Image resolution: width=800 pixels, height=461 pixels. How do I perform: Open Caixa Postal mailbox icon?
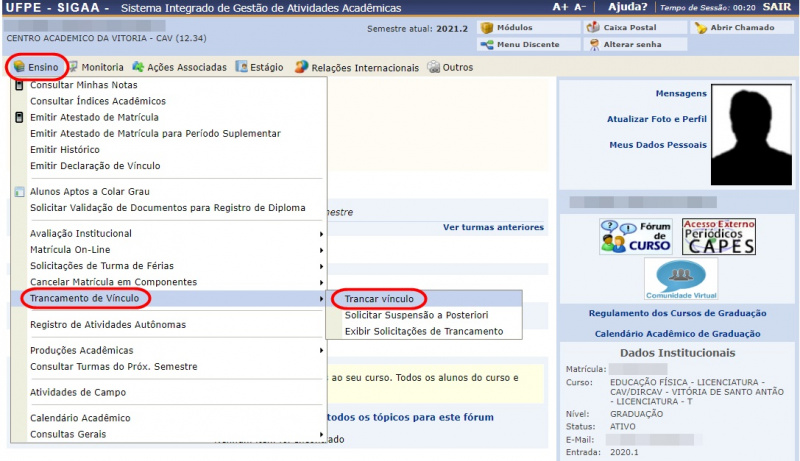click(594, 27)
